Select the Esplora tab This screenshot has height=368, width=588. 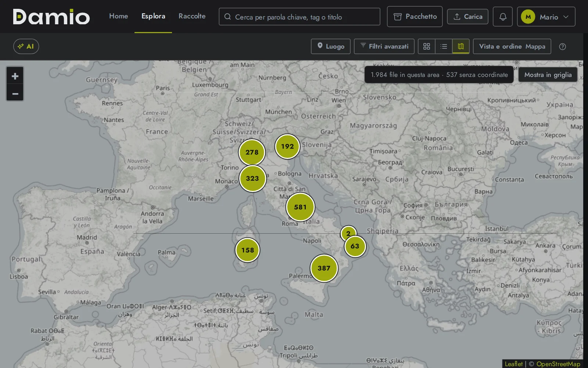pos(153,16)
